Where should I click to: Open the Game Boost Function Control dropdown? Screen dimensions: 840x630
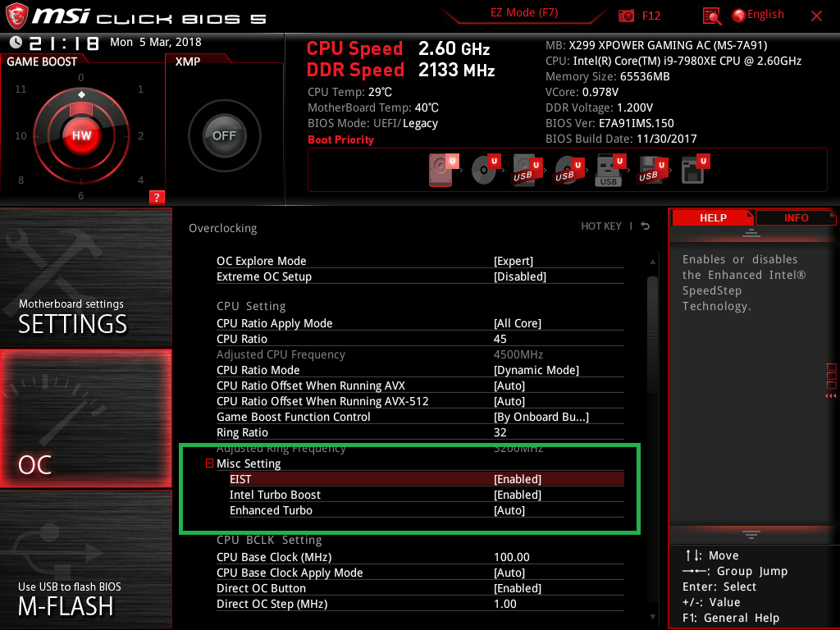coord(541,416)
